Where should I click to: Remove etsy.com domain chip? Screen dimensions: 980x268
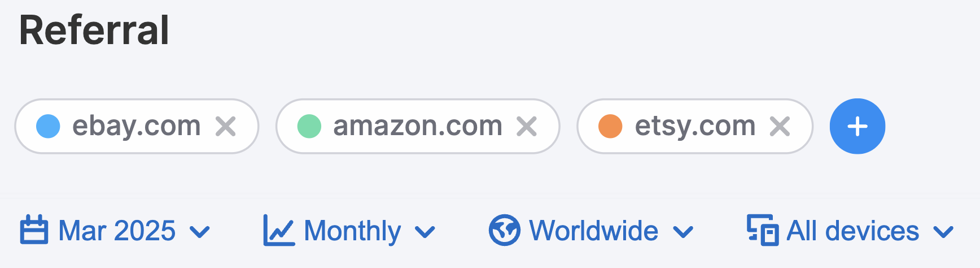(780, 127)
